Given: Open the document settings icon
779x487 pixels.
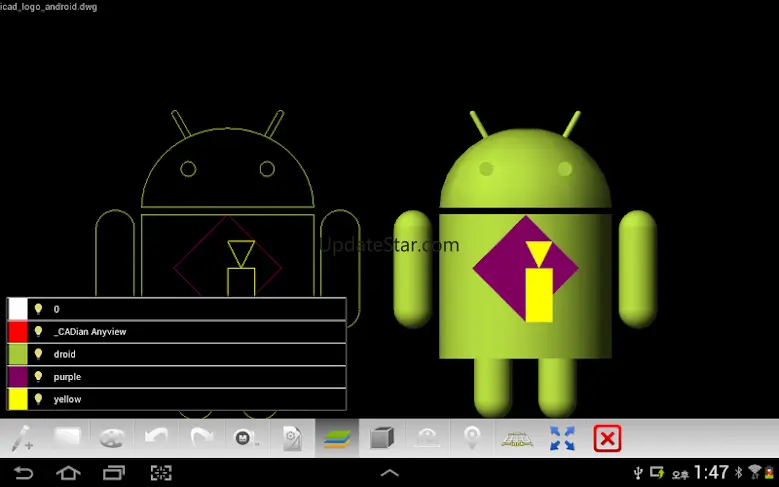Looking at the screenshot, I should click(x=292, y=438).
